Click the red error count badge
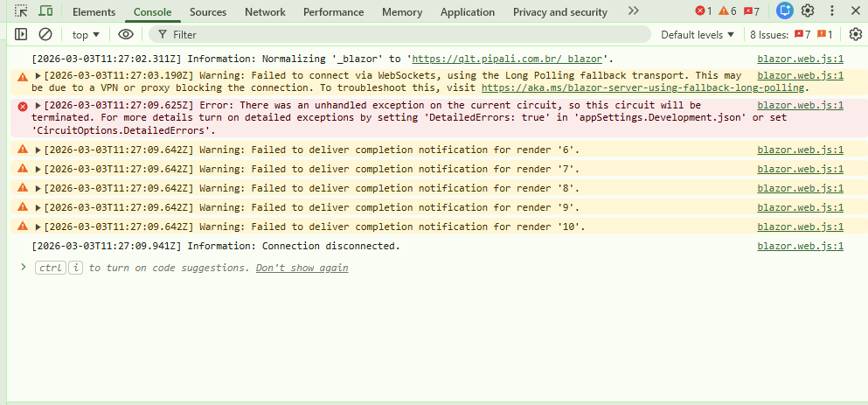Viewport: 868px width, 405px height. tap(703, 11)
